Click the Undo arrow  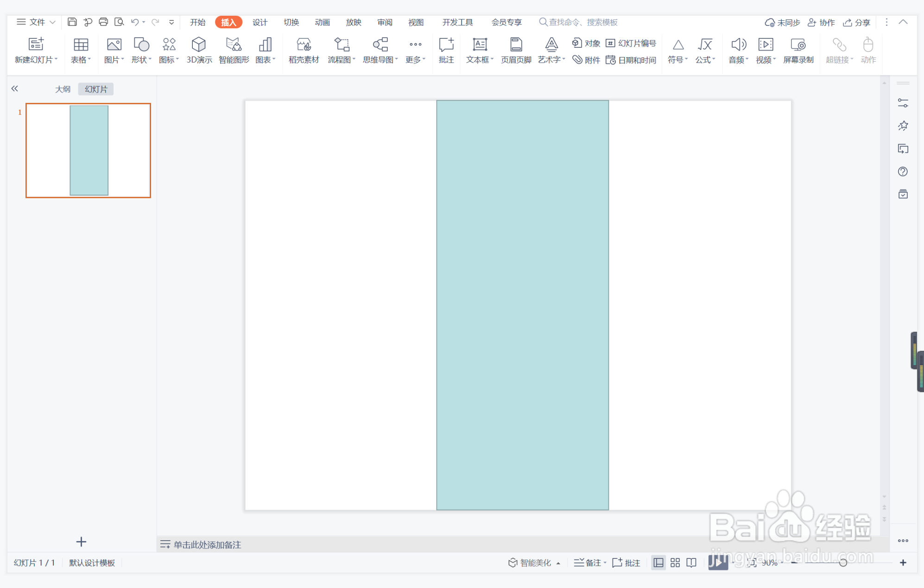(135, 22)
